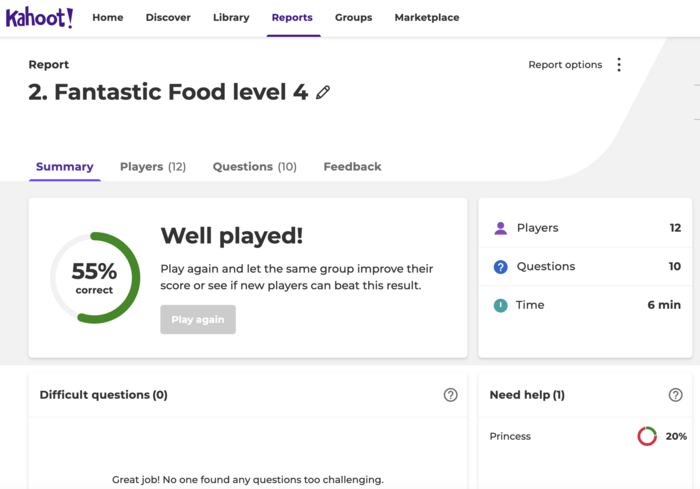This screenshot has width=700, height=489.
Task: Open the three-dot report options menu
Action: 619,65
